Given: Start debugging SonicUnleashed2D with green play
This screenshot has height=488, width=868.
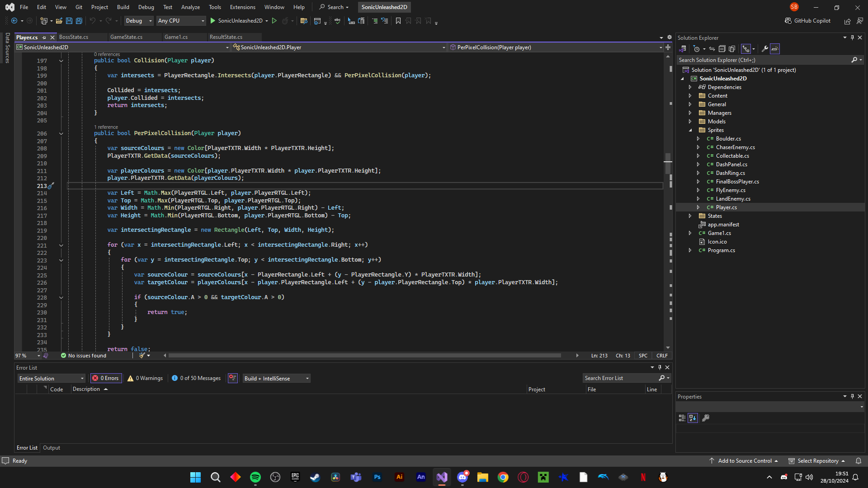Looking at the screenshot, I should [212, 21].
